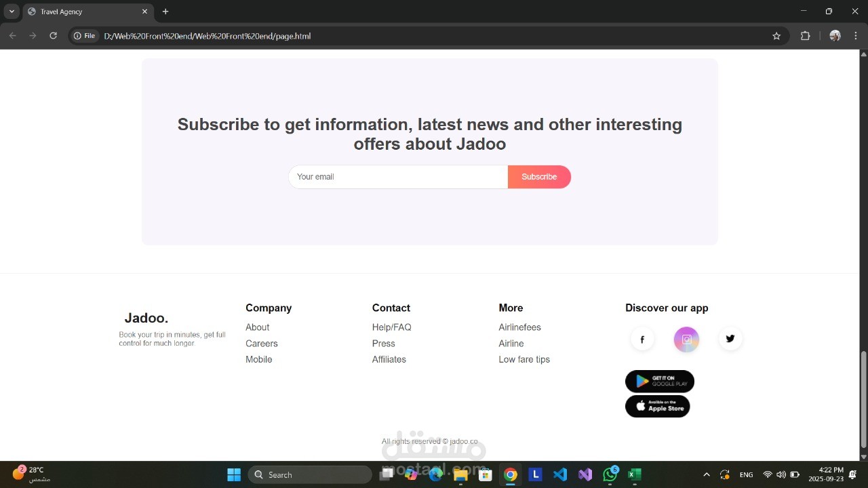Open Visual Studio Code from the taskbar

coord(560,474)
